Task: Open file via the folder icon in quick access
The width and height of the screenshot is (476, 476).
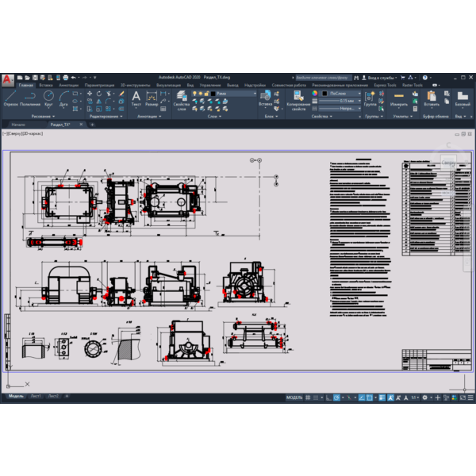Action: [27, 78]
